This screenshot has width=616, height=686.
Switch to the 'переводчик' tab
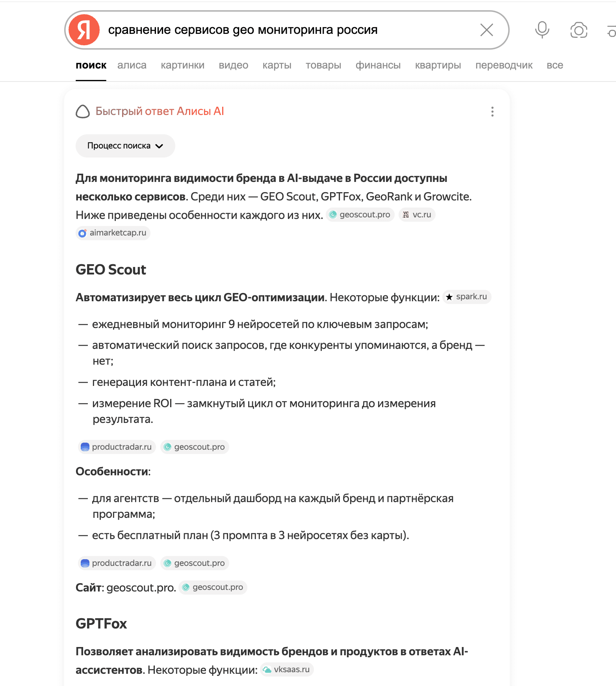click(x=504, y=65)
